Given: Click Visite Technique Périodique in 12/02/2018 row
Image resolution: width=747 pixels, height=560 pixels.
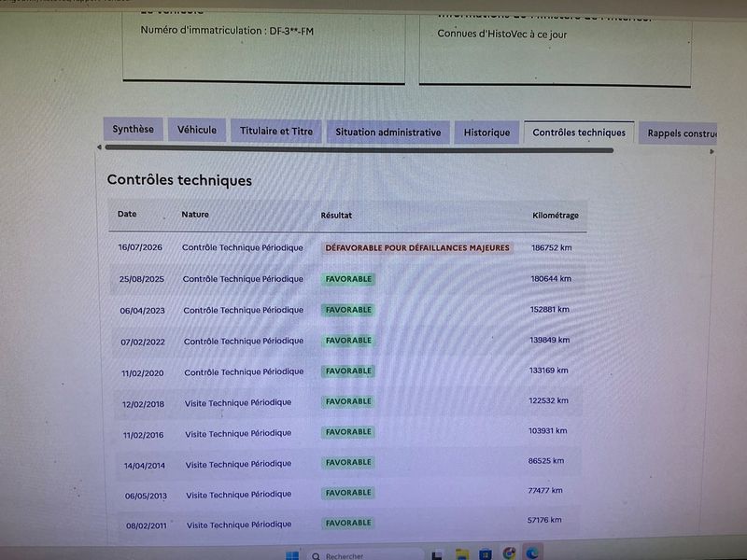Looking at the screenshot, I should tap(238, 403).
